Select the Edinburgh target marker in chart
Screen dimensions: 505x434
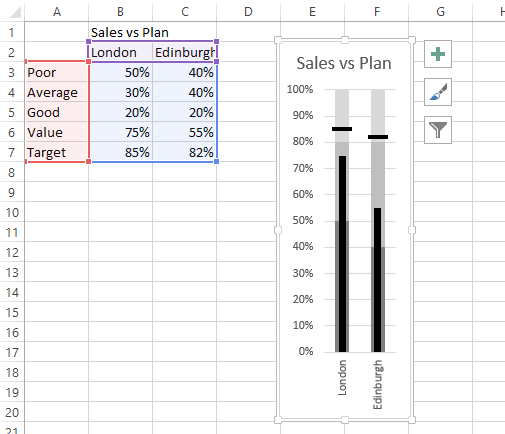(x=378, y=137)
